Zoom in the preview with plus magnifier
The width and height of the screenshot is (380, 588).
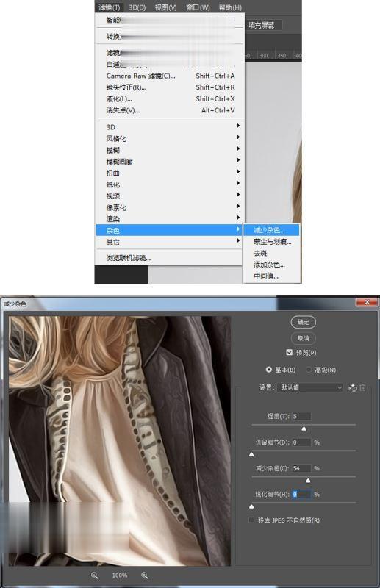[144, 576]
